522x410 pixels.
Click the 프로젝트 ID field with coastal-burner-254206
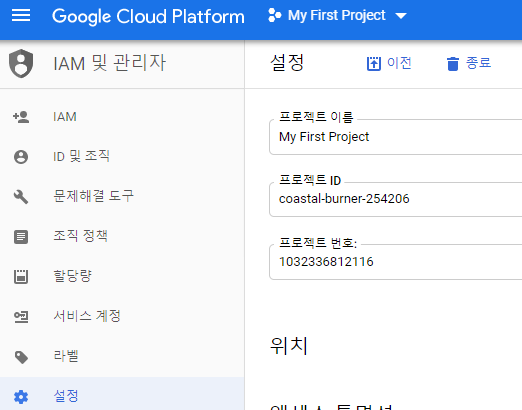click(395, 199)
